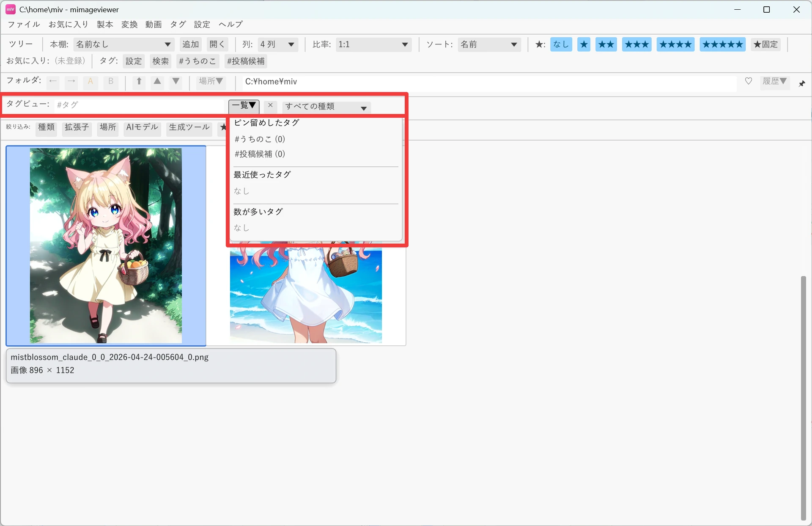Image resolution: width=812 pixels, height=526 pixels.
Task: Open the 履歴 history dropdown
Action: pyautogui.click(x=774, y=81)
